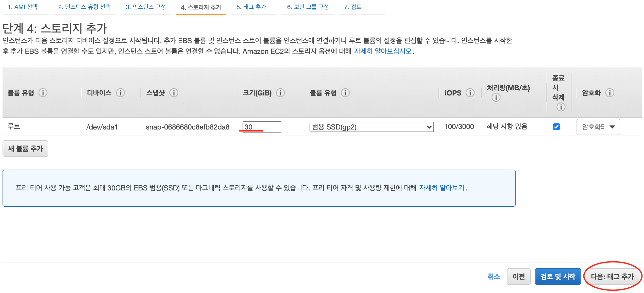The width and height of the screenshot is (644, 293).
Task: Open the 범용 SSD(gp2) volume type dropdown
Action: (371, 127)
